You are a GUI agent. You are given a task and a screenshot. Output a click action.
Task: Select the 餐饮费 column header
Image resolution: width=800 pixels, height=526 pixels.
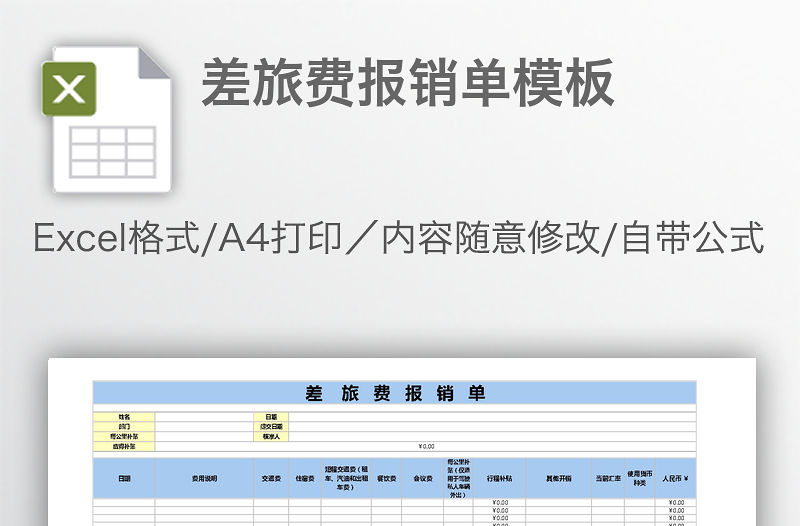[x=387, y=479]
